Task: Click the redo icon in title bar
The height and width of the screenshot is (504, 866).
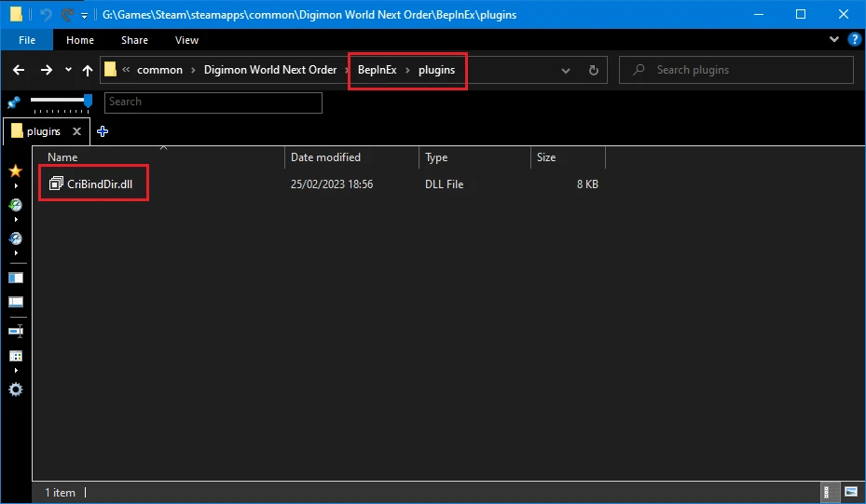Action: 67,15
